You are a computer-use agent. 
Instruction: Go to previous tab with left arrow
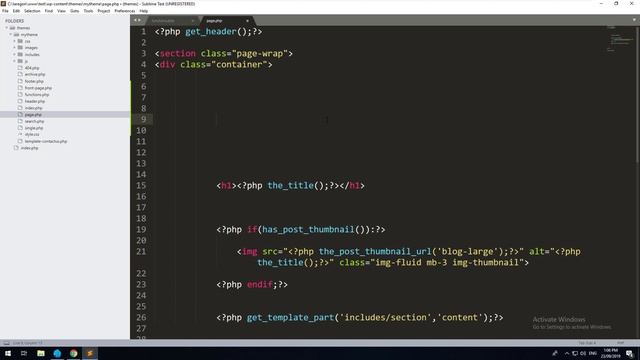click(x=136, y=20)
